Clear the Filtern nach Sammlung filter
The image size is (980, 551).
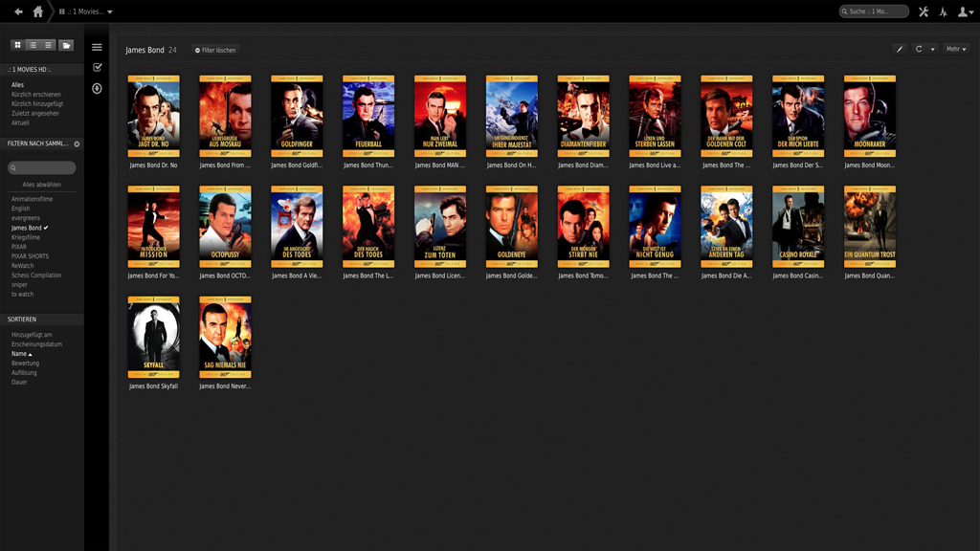tap(77, 143)
